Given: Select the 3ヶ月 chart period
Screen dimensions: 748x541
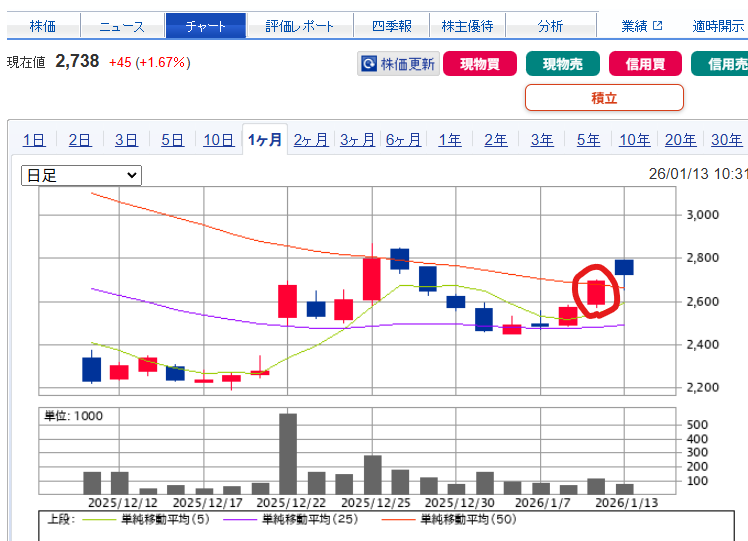Looking at the screenshot, I should 357,140.
